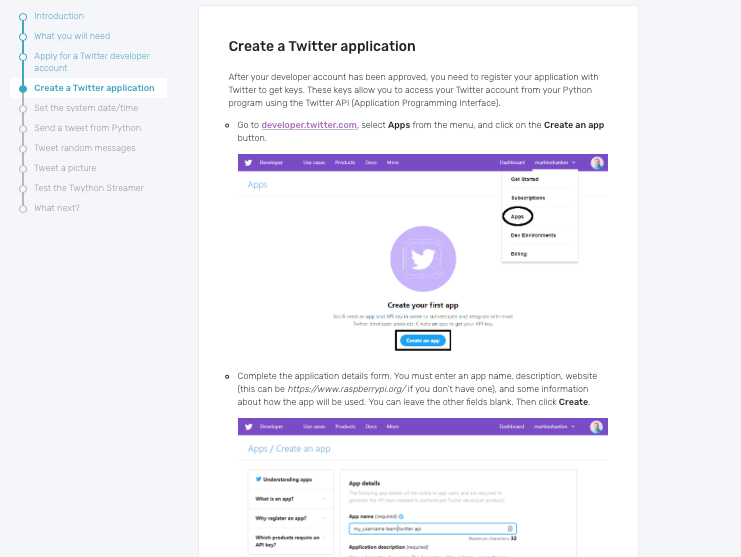Jump to the 'Tweet a picture' step
Viewport: 741px width, 557px height.
pos(65,168)
